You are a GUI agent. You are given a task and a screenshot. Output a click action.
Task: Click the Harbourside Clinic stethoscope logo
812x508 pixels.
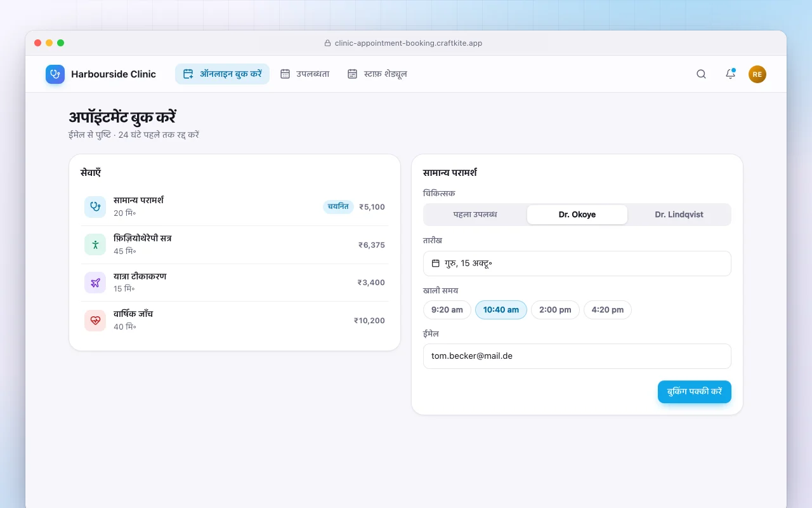55,74
